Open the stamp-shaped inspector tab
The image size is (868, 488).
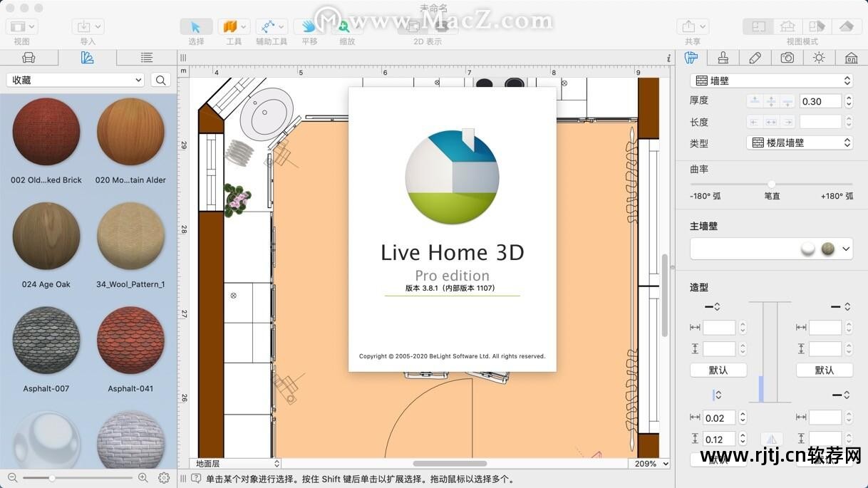coord(723,58)
